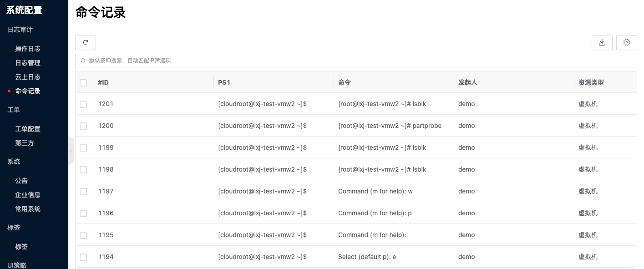
Task: Check the row with ID 1201
Action: pyautogui.click(x=83, y=104)
